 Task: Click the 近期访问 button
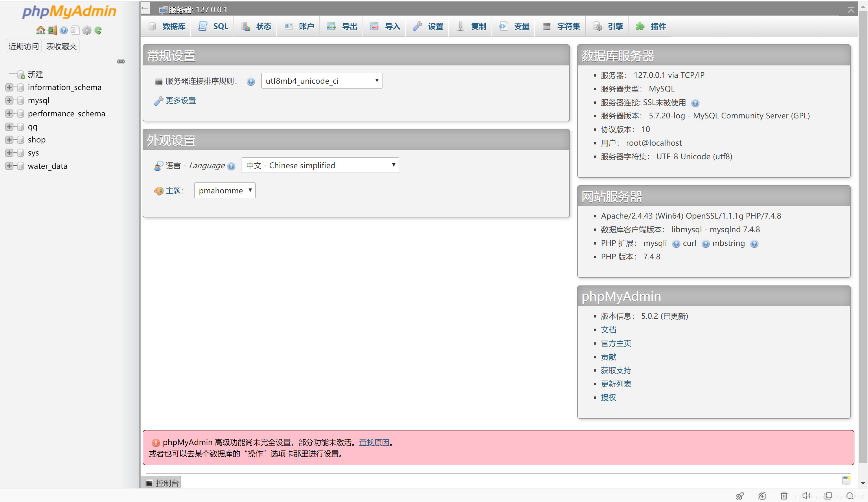point(23,46)
